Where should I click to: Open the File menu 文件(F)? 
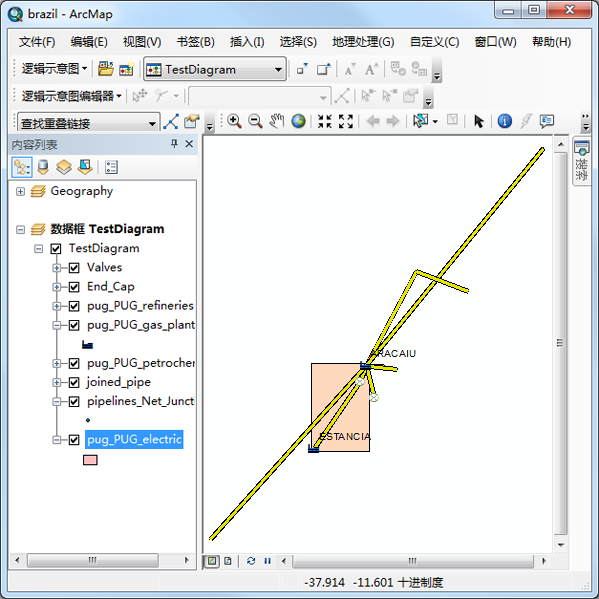37,42
